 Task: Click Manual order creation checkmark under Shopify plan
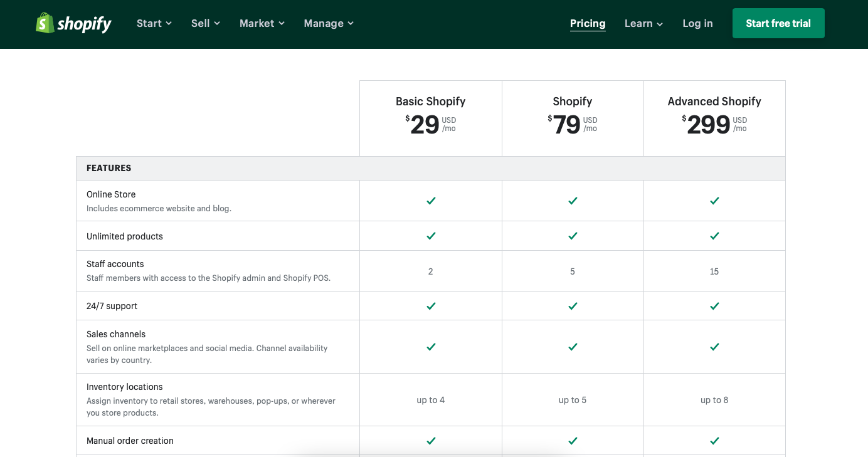[573, 441]
